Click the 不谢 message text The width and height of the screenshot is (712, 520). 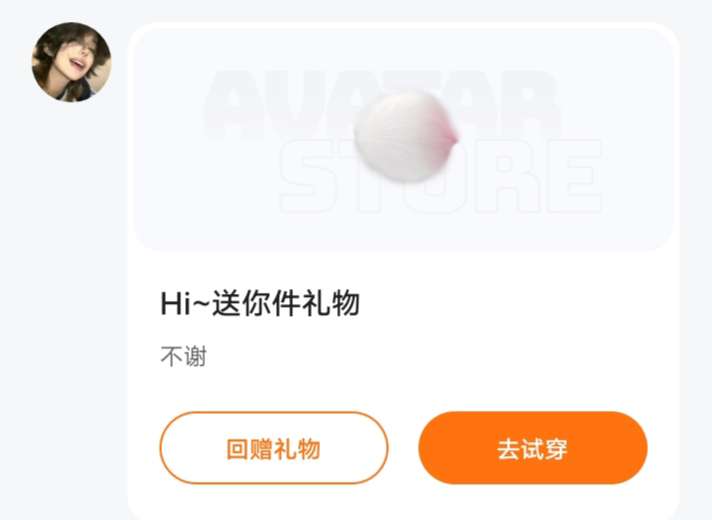click(184, 356)
